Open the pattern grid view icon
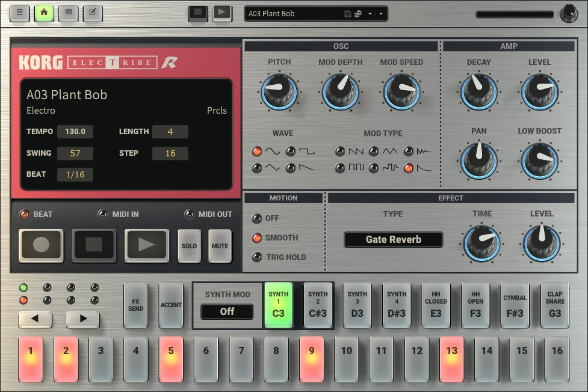This screenshot has width=588, height=392. [x=69, y=13]
